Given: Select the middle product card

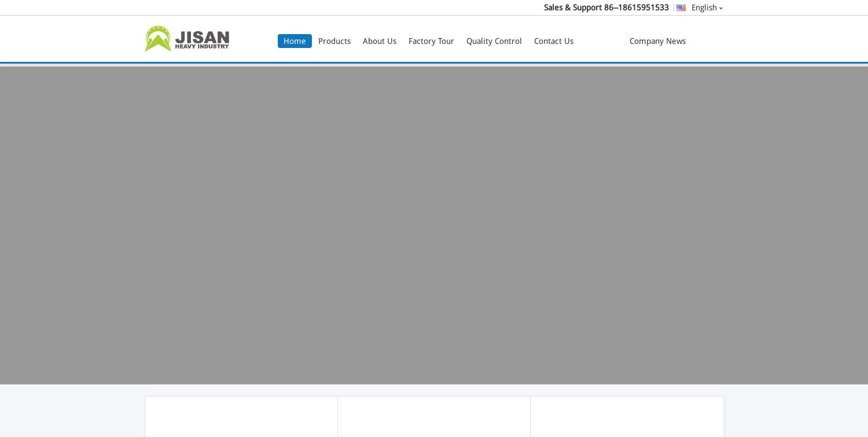Looking at the screenshot, I should click(434, 416).
